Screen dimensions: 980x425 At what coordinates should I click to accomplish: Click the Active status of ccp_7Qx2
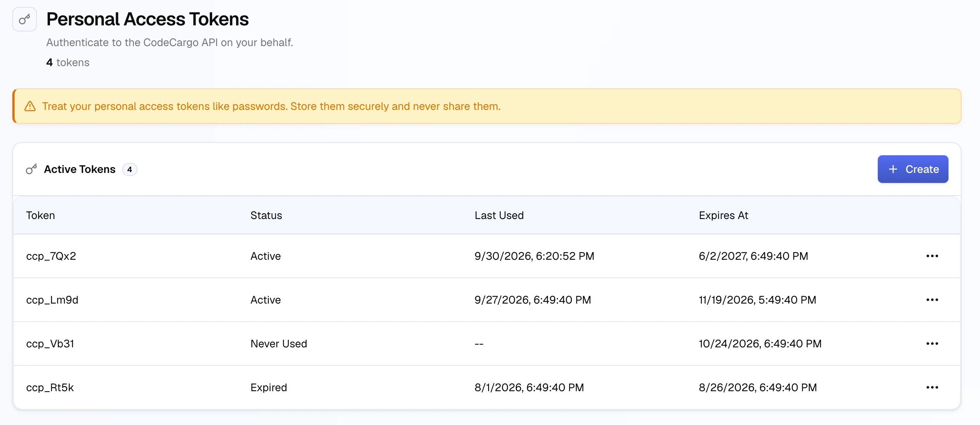click(x=266, y=256)
